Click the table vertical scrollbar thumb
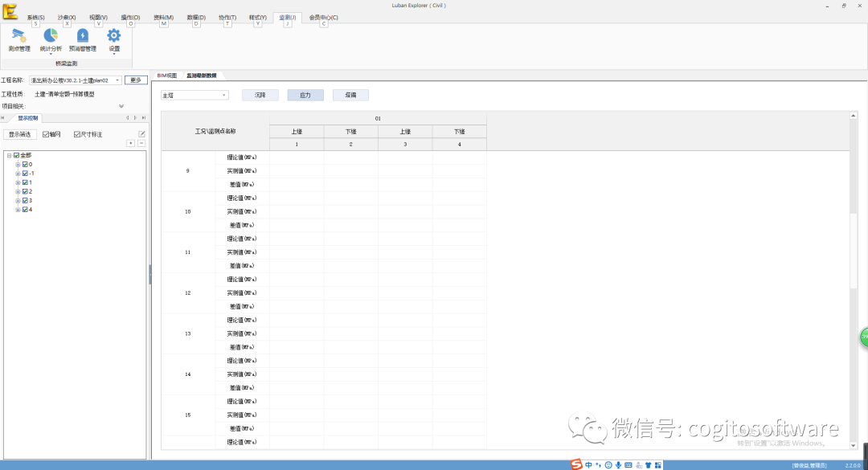This screenshot has height=470, width=868. click(x=853, y=250)
